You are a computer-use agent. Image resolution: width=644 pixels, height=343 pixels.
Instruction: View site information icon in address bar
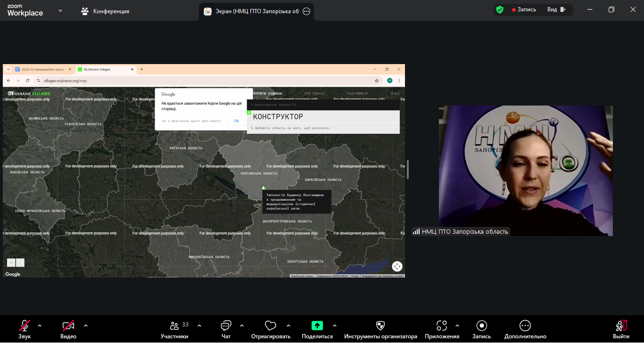(x=39, y=81)
